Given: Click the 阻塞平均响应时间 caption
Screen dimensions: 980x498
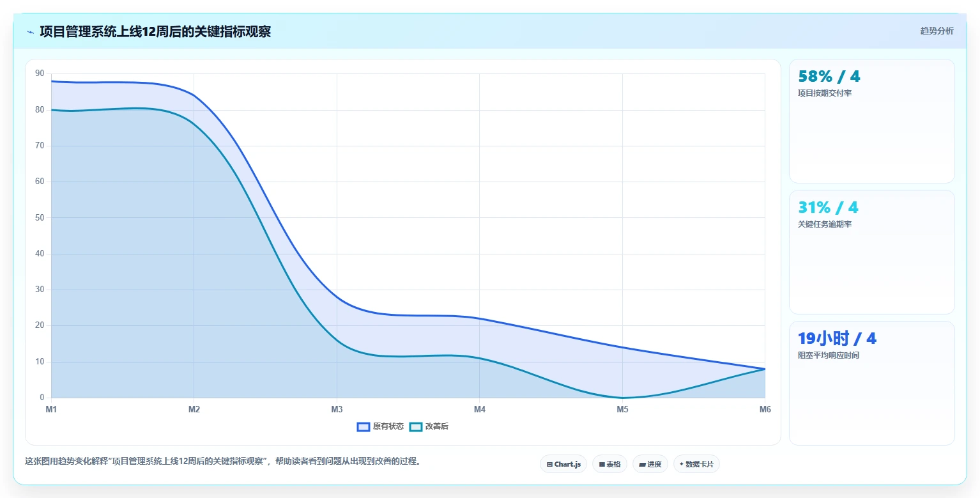Looking at the screenshot, I should point(829,355).
